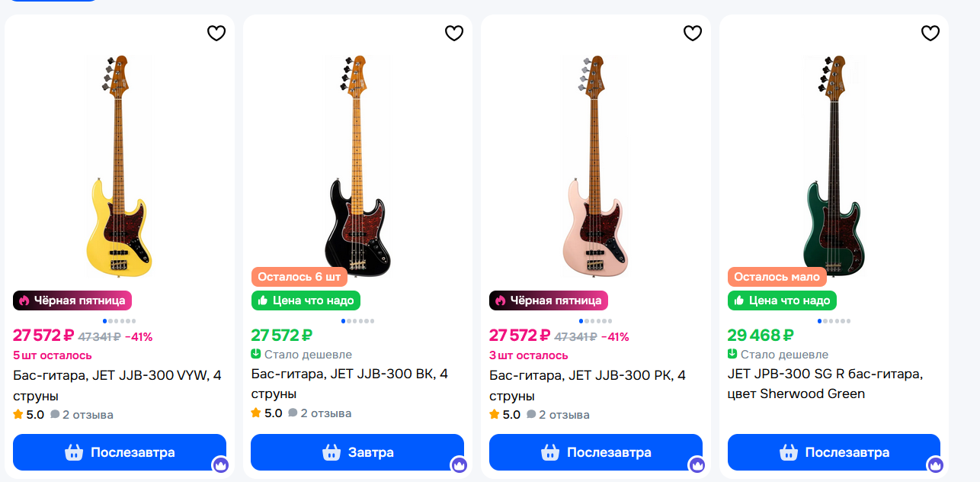Open the green bass guitar image

coord(834,164)
